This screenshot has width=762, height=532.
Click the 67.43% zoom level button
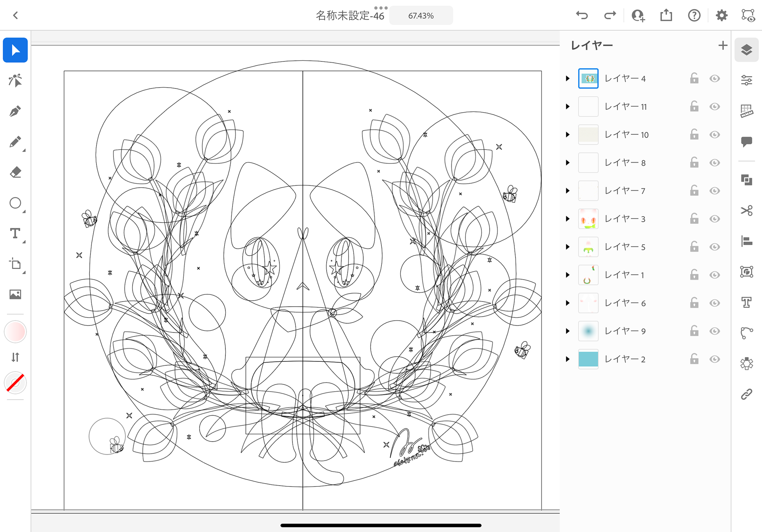[421, 16]
